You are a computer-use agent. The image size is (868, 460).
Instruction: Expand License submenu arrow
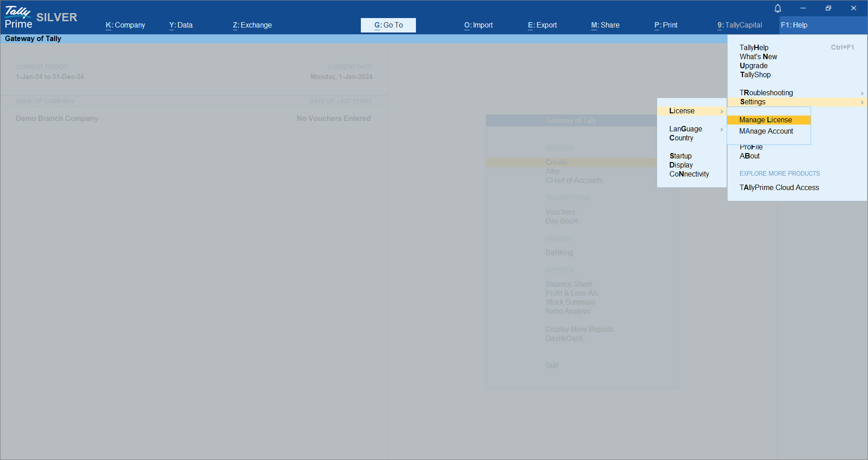tap(722, 112)
